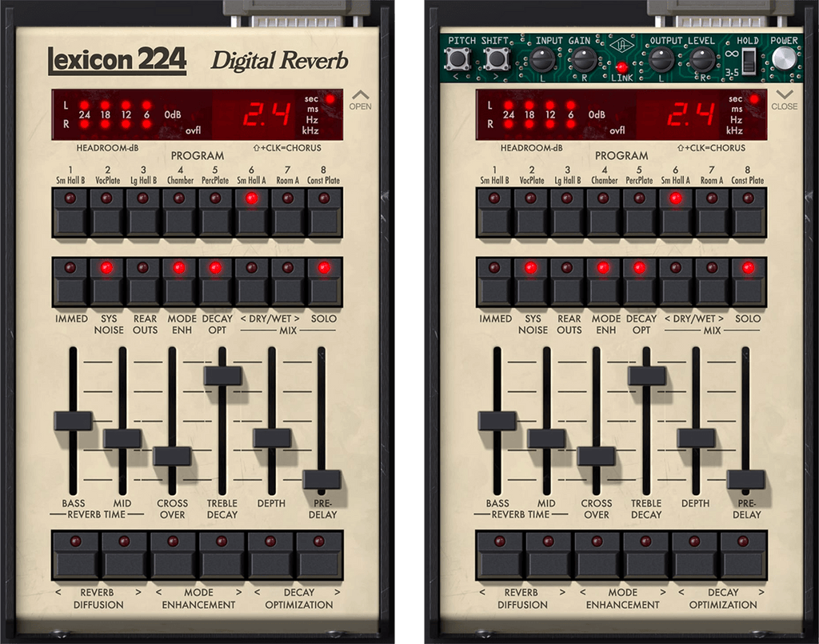Click the WET mix button on right unit

tap(712, 282)
